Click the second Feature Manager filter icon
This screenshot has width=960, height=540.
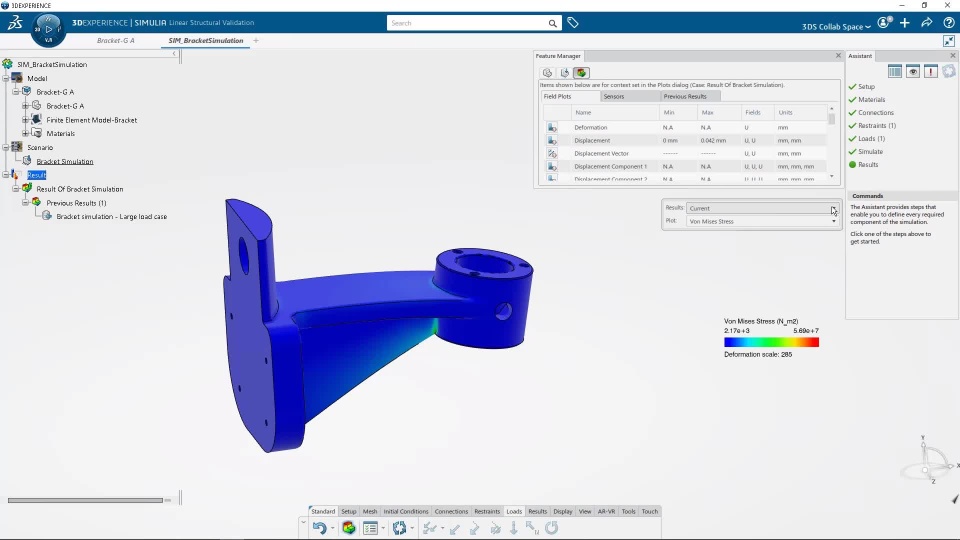564,73
